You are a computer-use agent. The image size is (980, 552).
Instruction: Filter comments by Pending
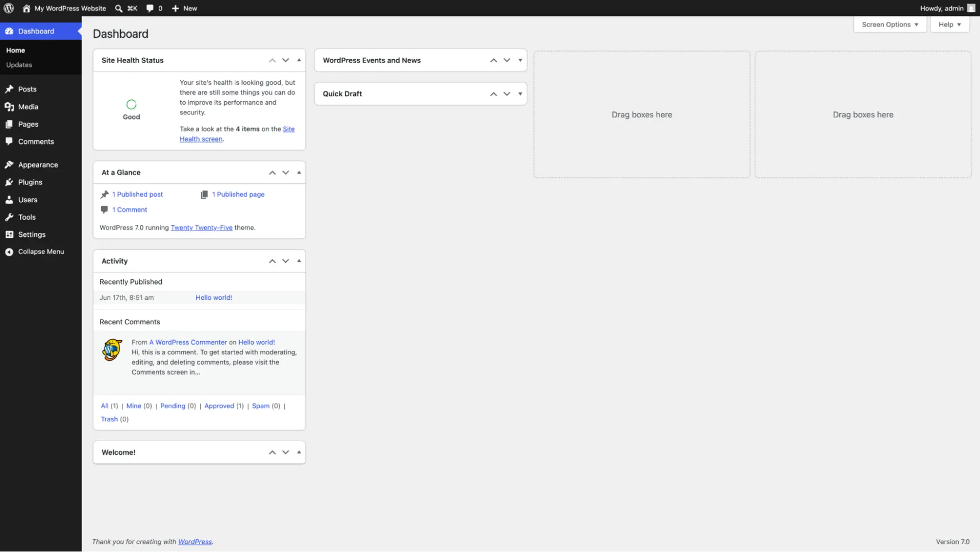(173, 406)
